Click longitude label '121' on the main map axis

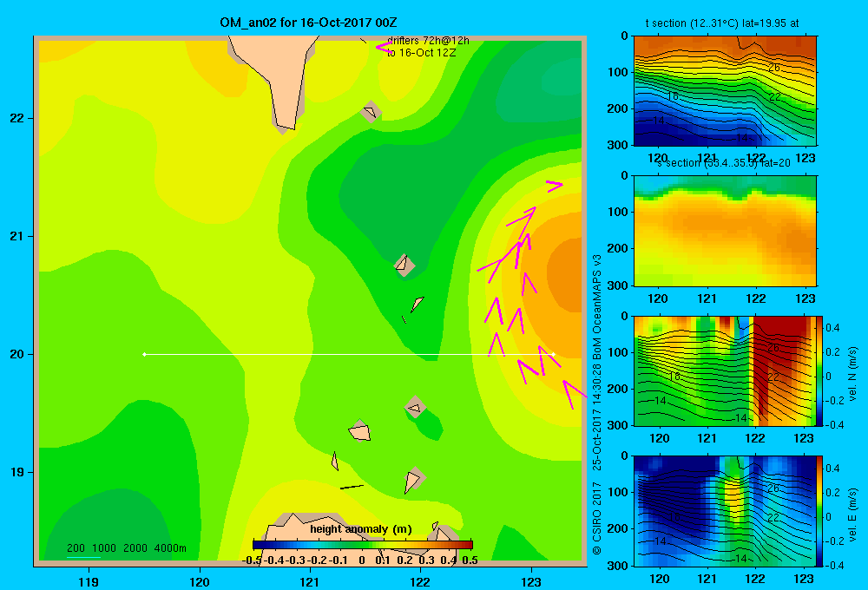pyautogui.click(x=310, y=581)
